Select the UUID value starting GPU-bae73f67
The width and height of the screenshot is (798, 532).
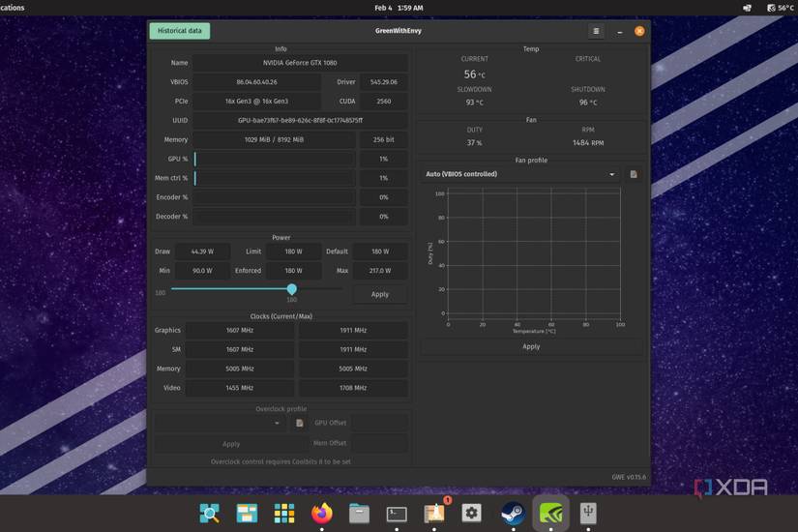pyautogui.click(x=300, y=120)
